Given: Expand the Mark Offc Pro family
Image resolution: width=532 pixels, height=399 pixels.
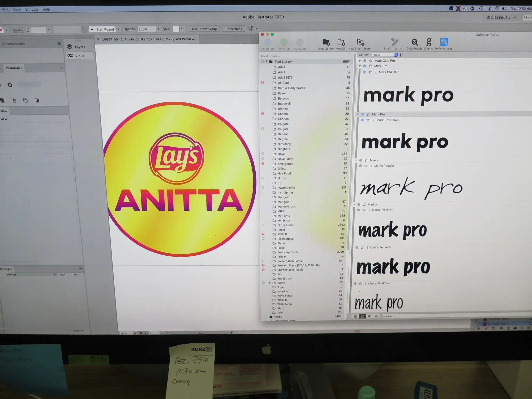Looking at the screenshot, I should (360, 61).
